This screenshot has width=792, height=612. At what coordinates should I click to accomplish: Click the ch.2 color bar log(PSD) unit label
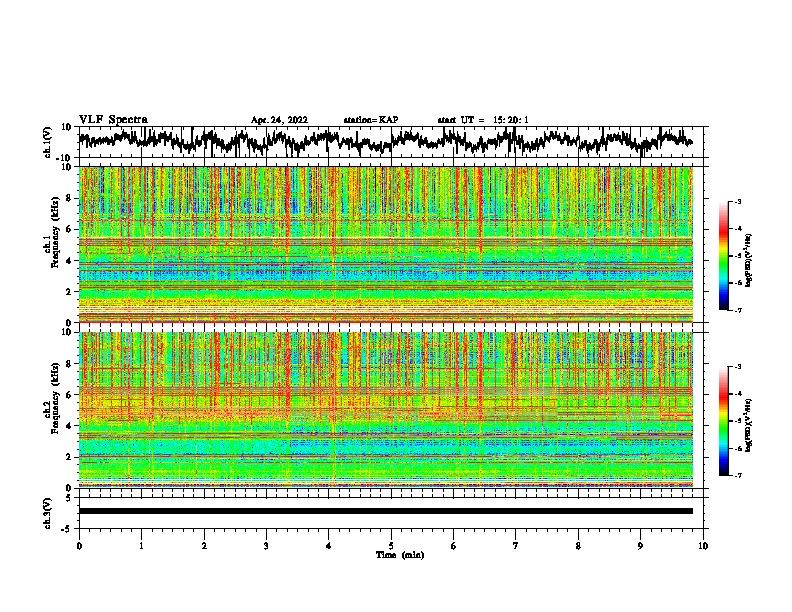pos(748,425)
